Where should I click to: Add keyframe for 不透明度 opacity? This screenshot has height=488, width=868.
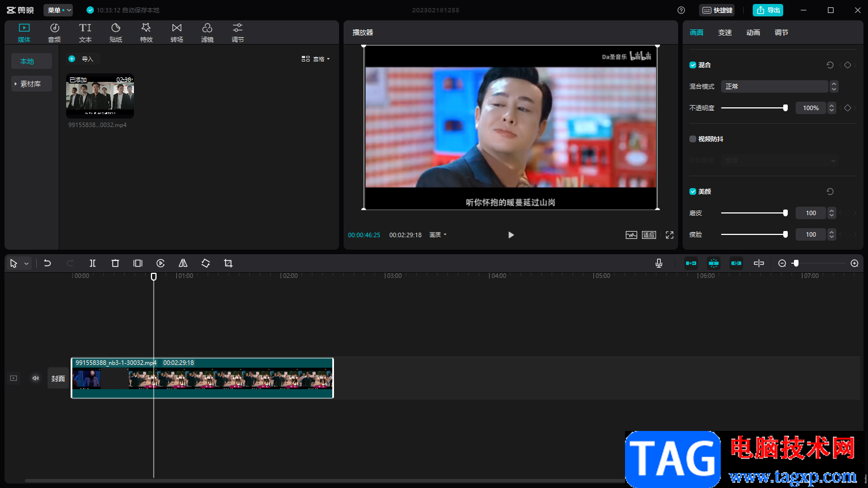848,108
